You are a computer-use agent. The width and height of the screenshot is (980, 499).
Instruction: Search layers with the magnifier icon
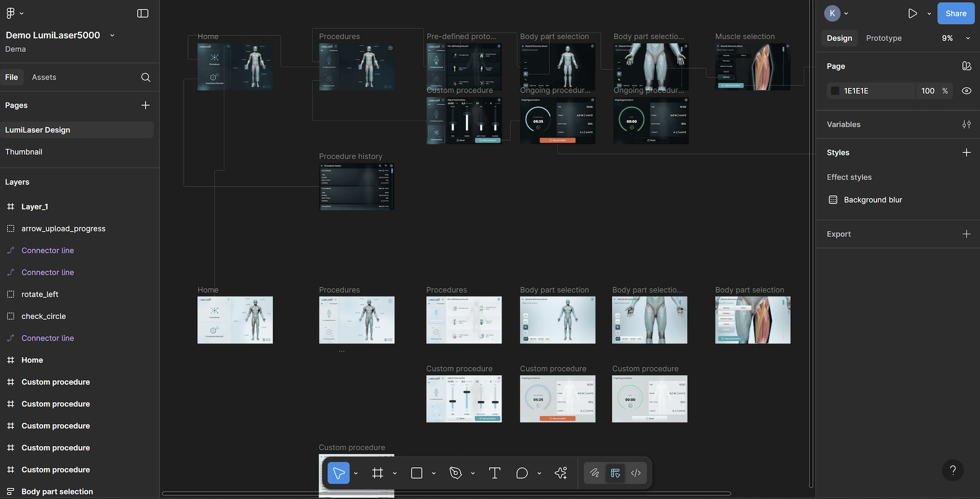click(146, 77)
